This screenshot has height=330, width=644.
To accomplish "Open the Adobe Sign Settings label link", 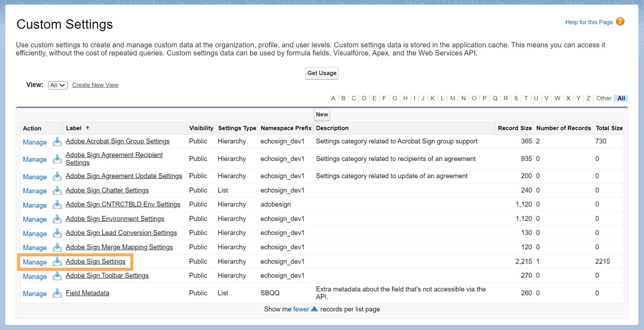I will tap(96, 261).
